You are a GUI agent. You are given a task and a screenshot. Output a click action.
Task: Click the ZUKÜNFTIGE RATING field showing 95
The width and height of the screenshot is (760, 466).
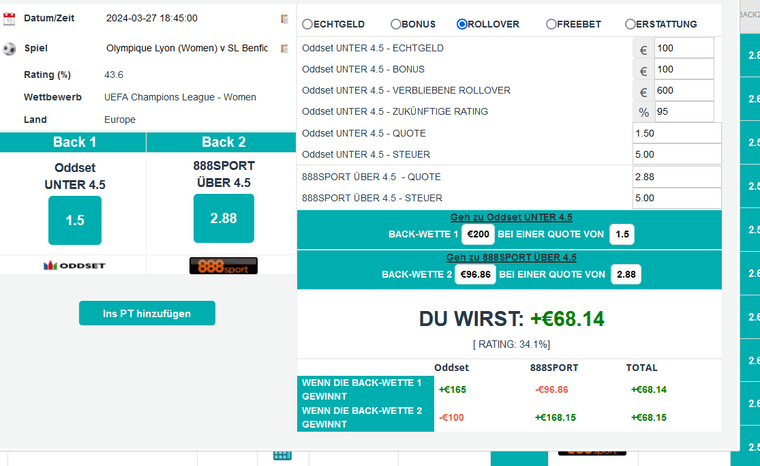pos(683,112)
